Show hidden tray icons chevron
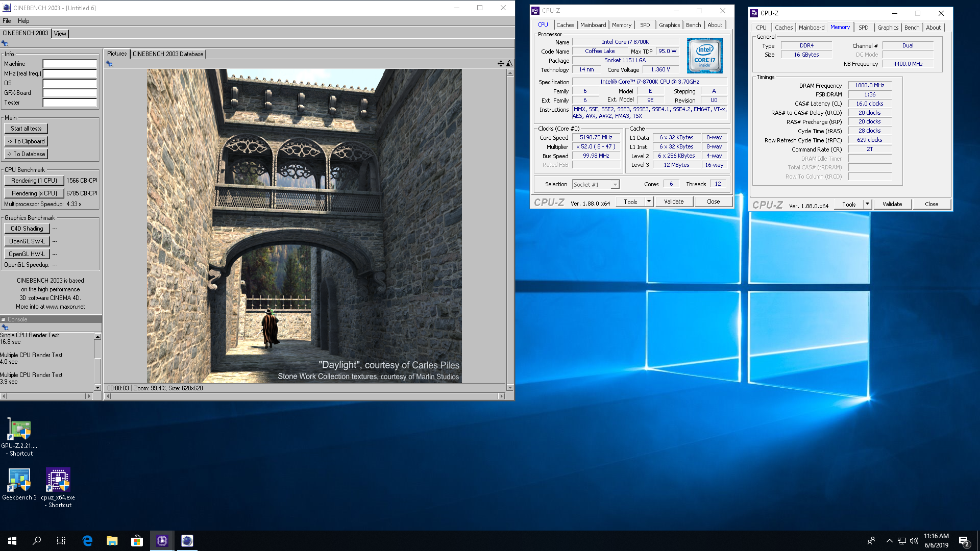 click(889, 541)
